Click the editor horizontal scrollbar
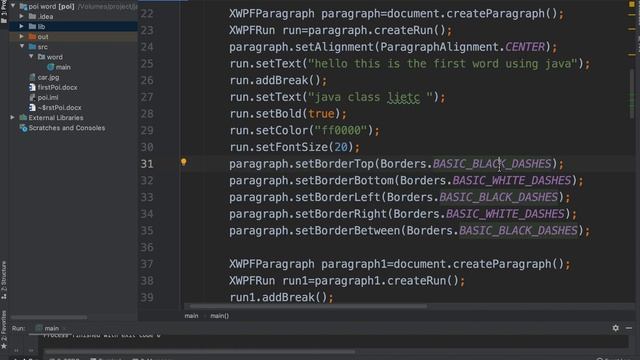This screenshot has width=640, height=360. pyautogui.click(x=308, y=306)
